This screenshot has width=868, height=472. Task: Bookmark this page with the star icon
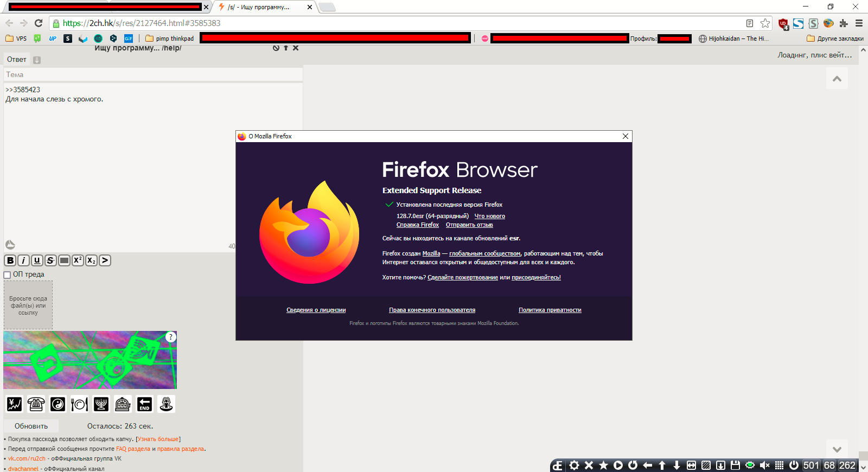(x=765, y=23)
